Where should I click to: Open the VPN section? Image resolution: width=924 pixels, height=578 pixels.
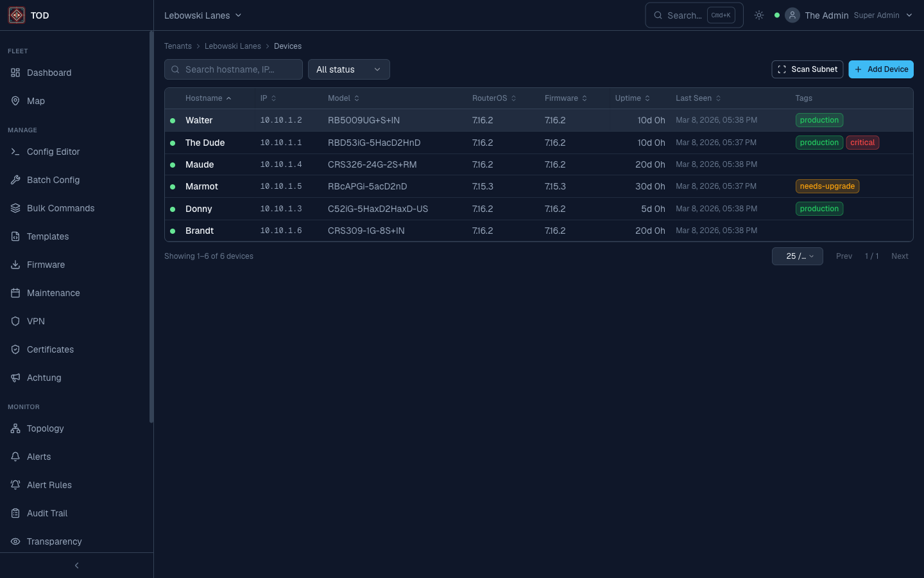tap(35, 321)
